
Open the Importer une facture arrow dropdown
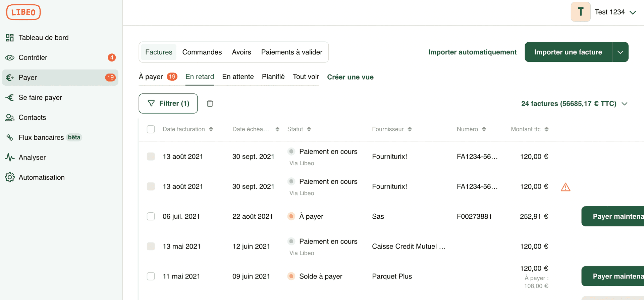pos(620,52)
